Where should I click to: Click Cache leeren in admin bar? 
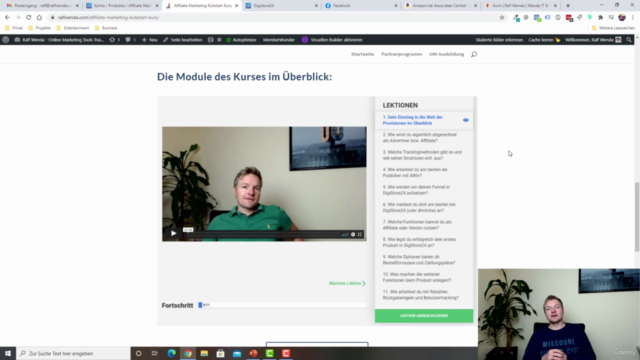tap(544, 40)
